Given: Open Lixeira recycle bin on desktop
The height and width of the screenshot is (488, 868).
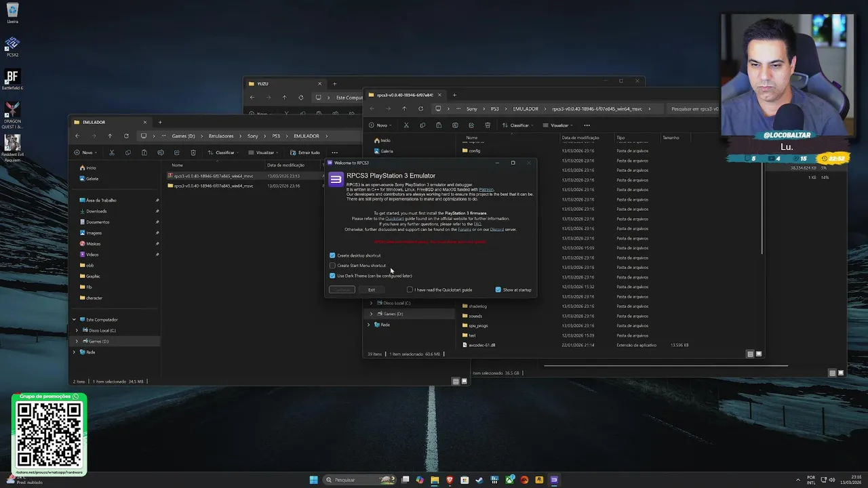Looking at the screenshot, I should pos(12,14).
